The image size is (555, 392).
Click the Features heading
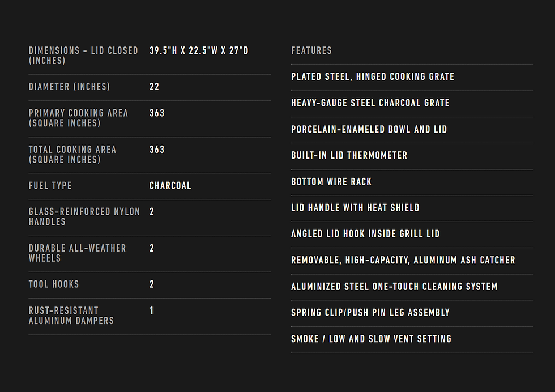click(x=311, y=50)
